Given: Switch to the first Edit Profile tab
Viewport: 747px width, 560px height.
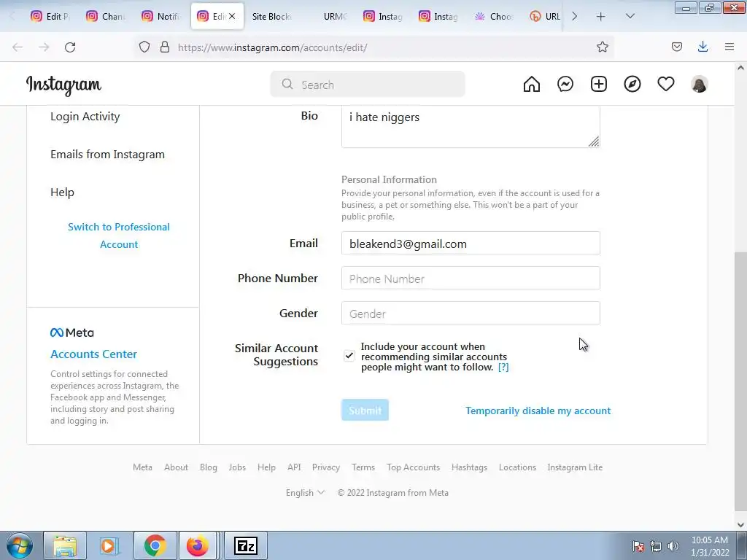Looking at the screenshot, I should click(x=50, y=17).
